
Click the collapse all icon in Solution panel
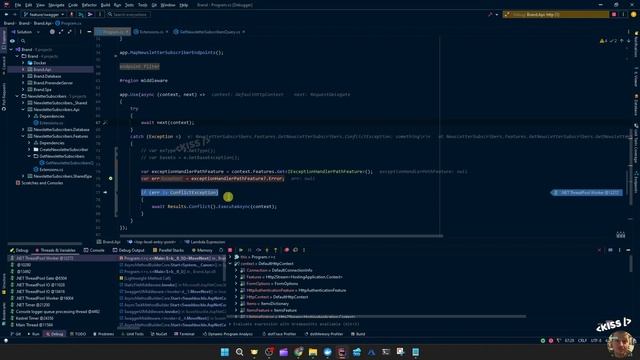(69, 31)
